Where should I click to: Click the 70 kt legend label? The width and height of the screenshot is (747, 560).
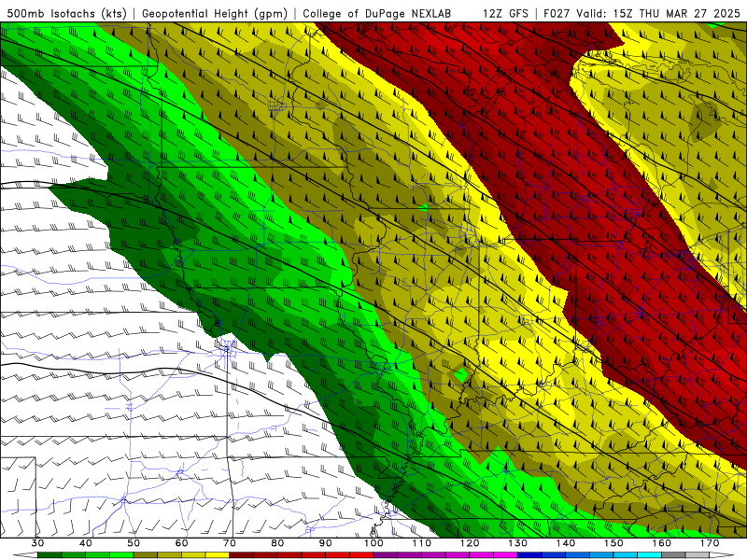tap(230, 543)
